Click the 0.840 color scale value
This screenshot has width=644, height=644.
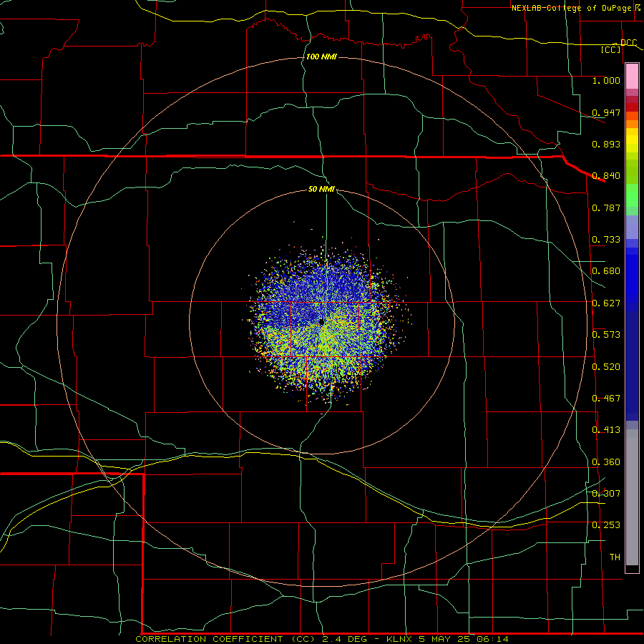click(606, 176)
